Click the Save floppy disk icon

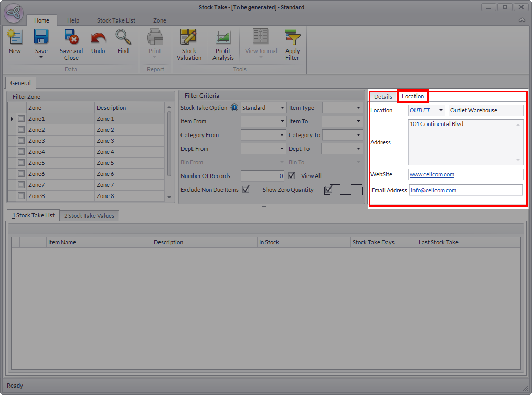(41, 38)
